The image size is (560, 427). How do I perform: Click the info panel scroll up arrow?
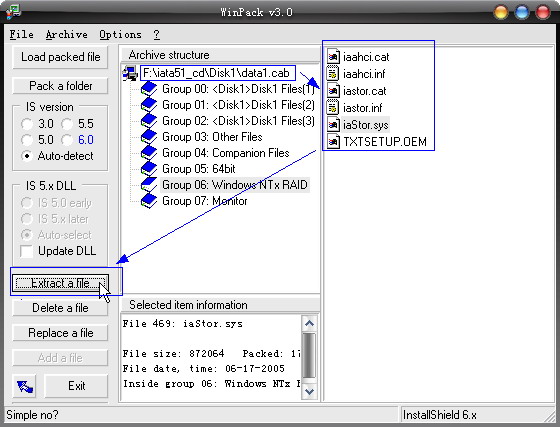click(309, 324)
